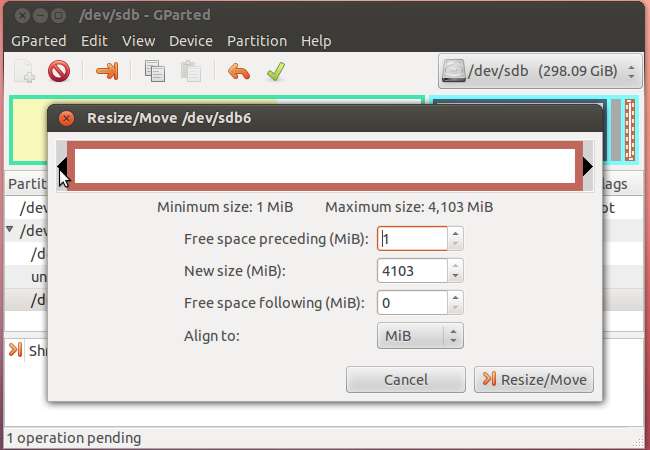Close the Resize/Move /dev/sdb6 dialog

(66, 119)
